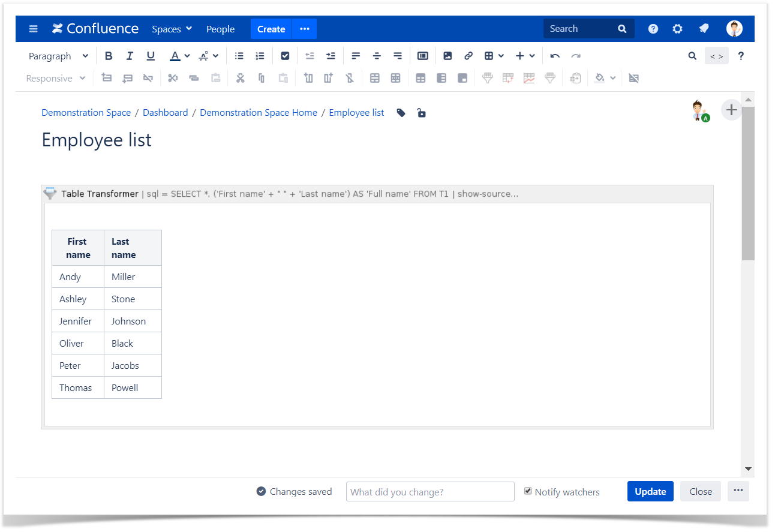Click the Update button
This screenshot has height=532, width=775.
click(650, 491)
